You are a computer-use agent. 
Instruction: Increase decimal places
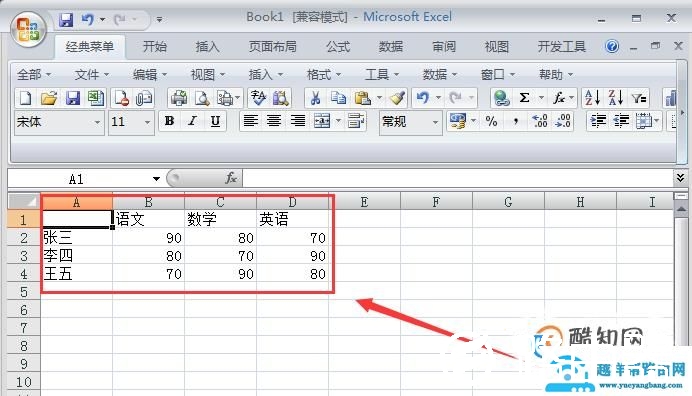540,121
